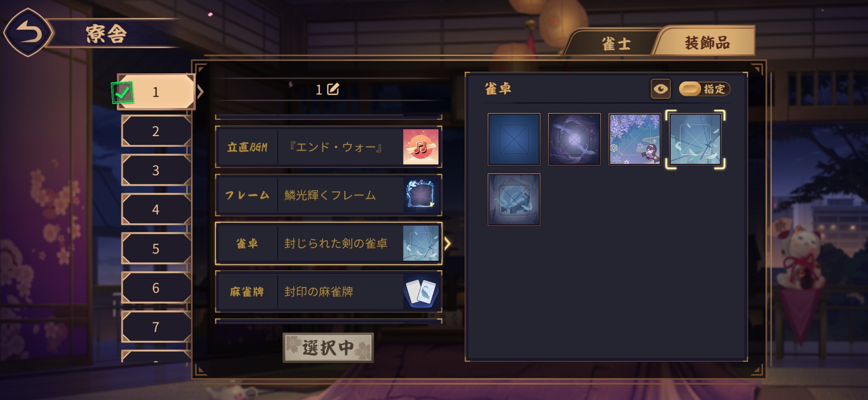Screen dimensions: 868x400
Task: Switch to the 雀士 tab
Action: [x=616, y=44]
